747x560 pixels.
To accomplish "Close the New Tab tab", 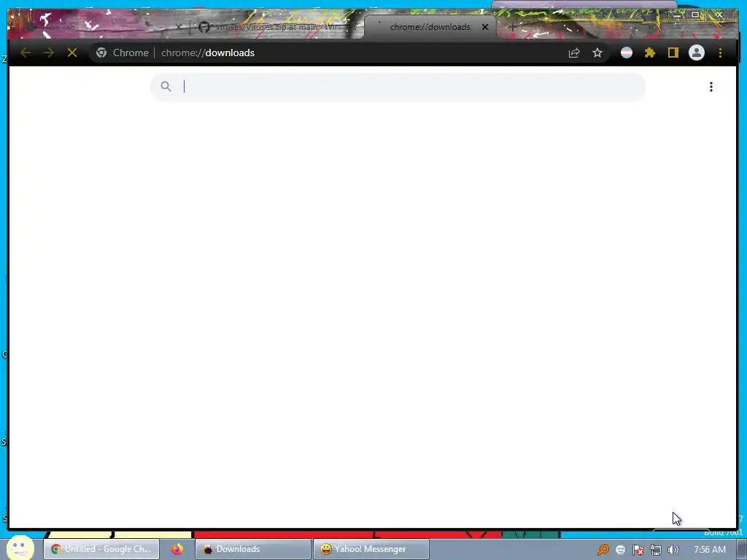I will click(x=179, y=27).
